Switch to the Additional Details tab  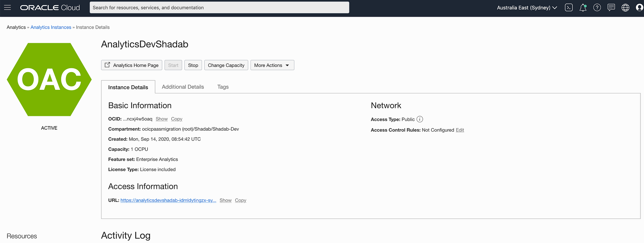pos(183,87)
